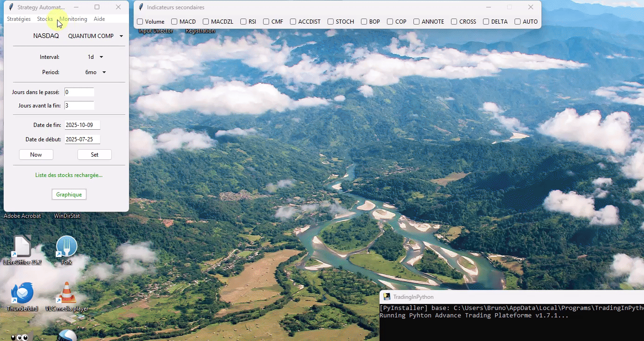
Task: Open the Monitoring menu
Action: tap(73, 19)
